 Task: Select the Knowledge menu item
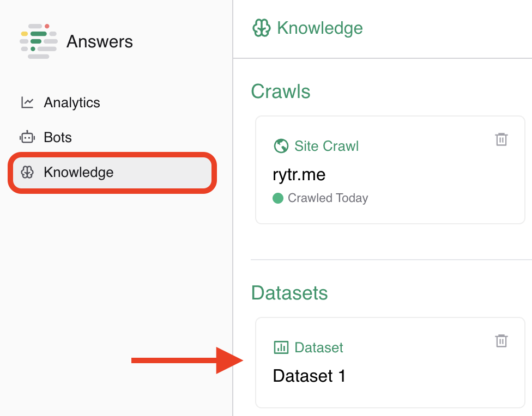click(x=78, y=173)
